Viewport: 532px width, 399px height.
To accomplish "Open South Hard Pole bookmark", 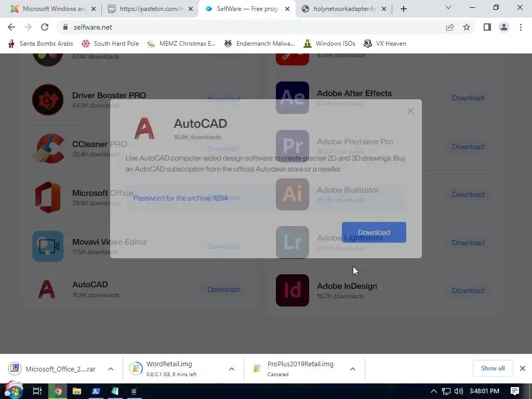I will coord(110,44).
